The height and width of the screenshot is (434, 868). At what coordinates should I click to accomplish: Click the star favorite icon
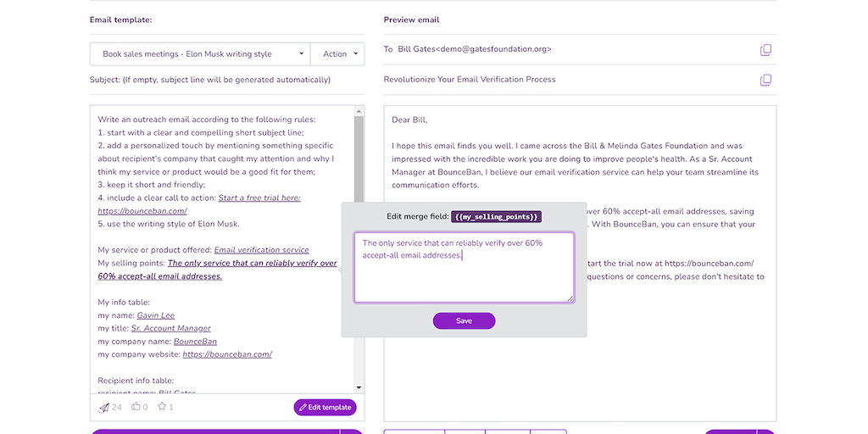click(161, 408)
